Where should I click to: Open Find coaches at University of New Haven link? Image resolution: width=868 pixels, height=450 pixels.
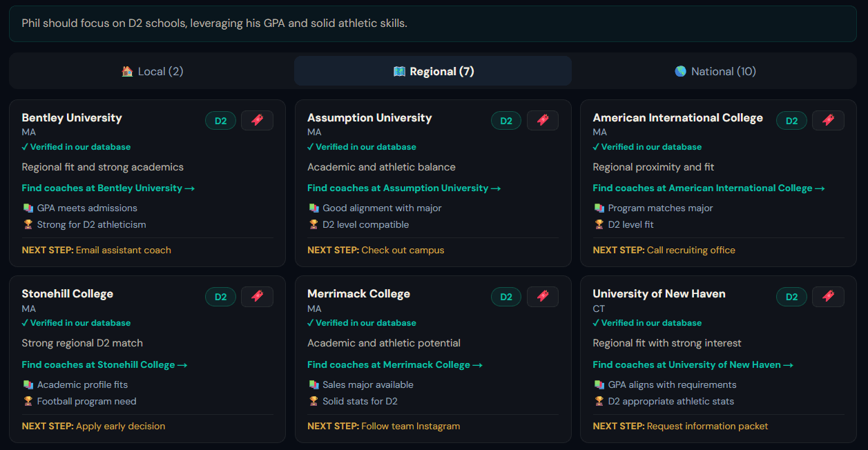click(693, 364)
